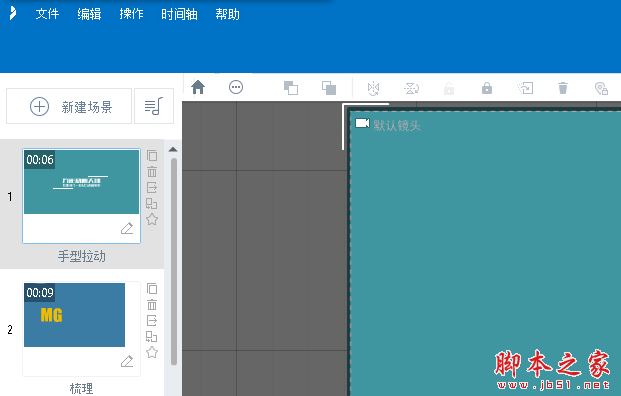This screenshot has height=396, width=621.
Task: Click the 00:06 duration on scene 1
Action: click(40, 160)
